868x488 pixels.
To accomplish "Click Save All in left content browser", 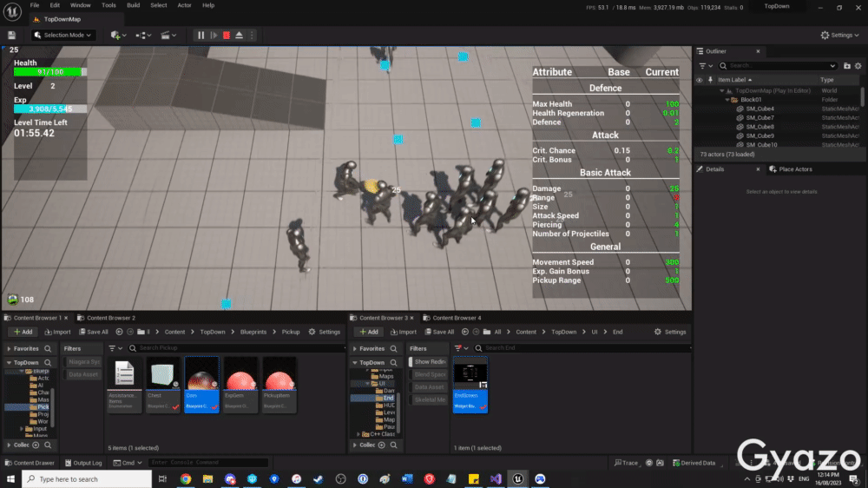I will click(93, 332).
